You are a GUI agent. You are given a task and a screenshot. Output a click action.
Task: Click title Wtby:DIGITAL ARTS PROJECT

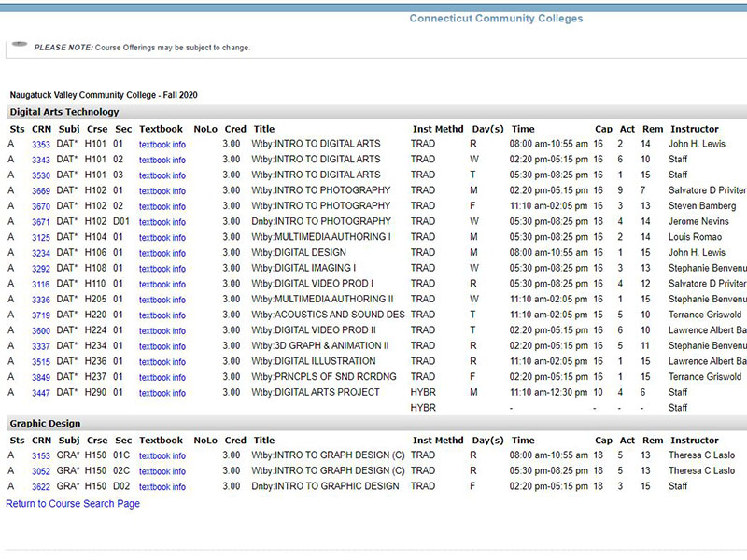pyautogui.click(x=316, y=392)
